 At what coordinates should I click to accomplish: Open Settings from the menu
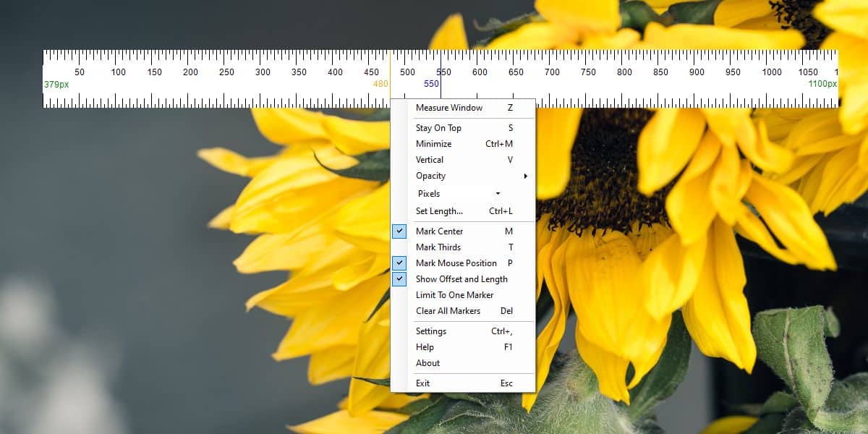click(x=463, y=331)
